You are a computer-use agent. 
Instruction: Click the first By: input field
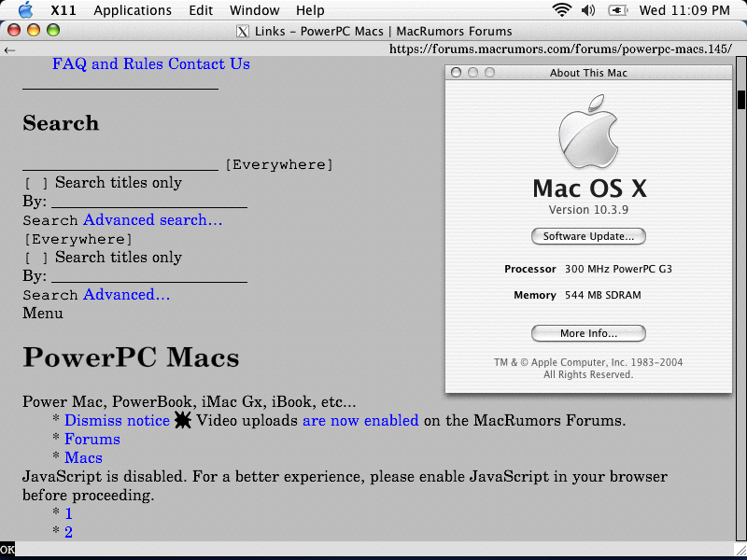tap(149, 202)
